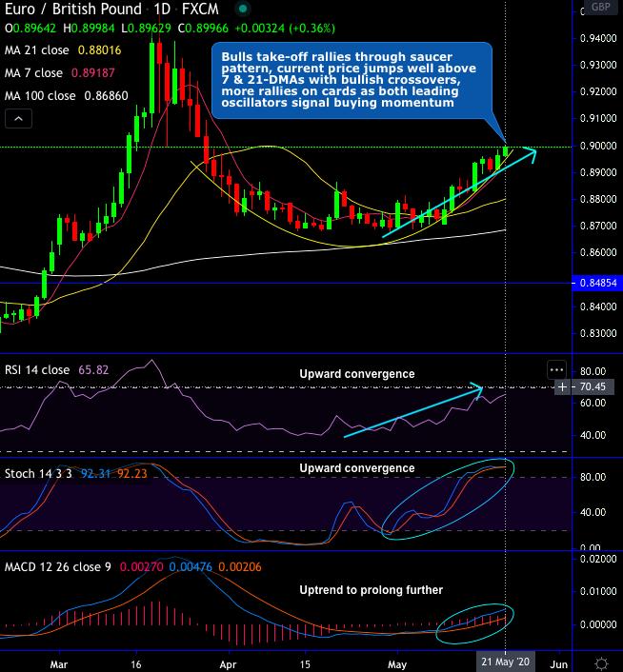The width and height of the screenshot is (623, 672).
Task: Select the RSI 14 close legend
Action: coord(37,370)
